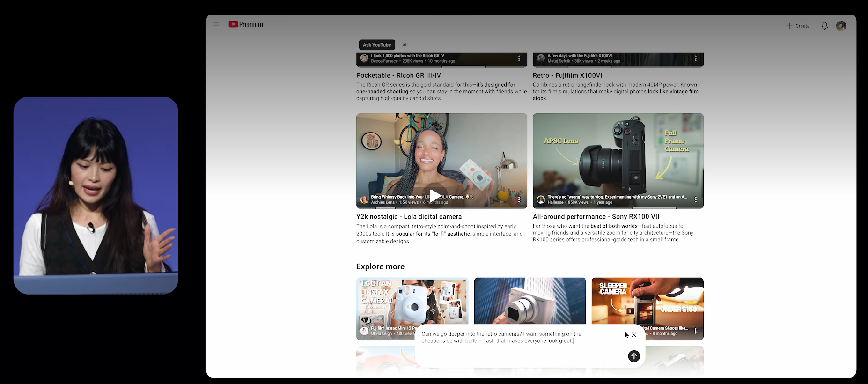Send the prompt with the arrow button
This screenshot has width=868, height=384.
pos(634,356)
